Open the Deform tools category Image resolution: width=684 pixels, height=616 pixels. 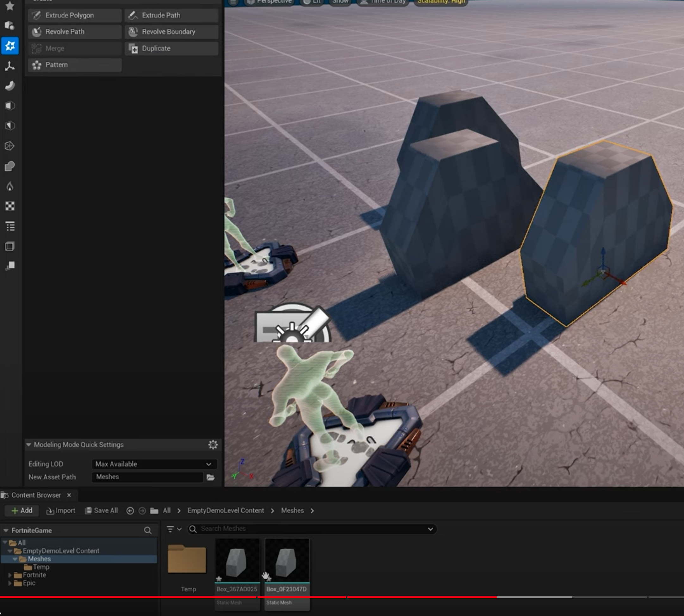10,86
